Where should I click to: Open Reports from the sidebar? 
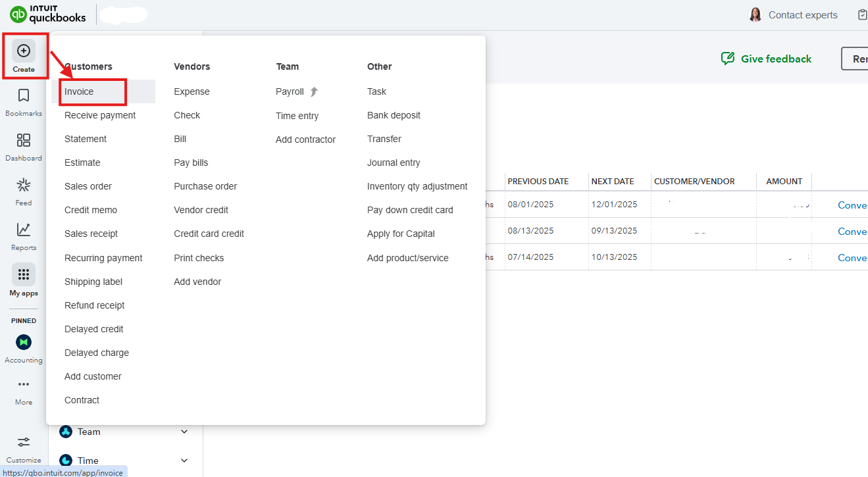tap(24, 230)
